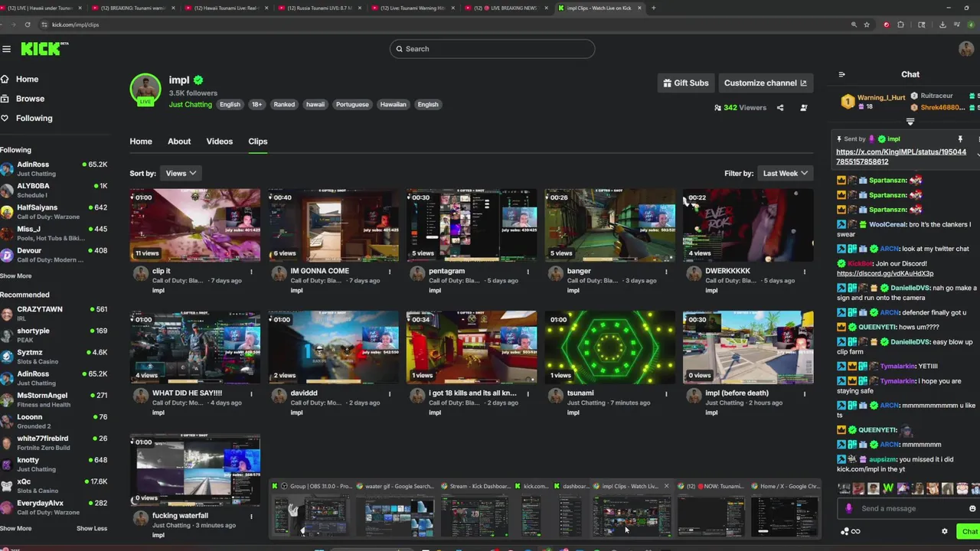The height and width of the screenshot is (551, 980).
Task: Click impl channel avatar
Action: coord(145,89)
